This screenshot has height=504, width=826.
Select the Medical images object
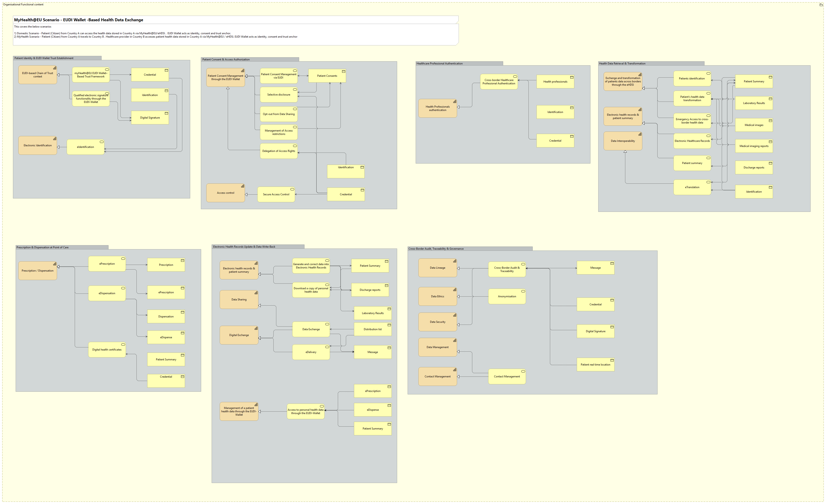(x=754, y=125)
